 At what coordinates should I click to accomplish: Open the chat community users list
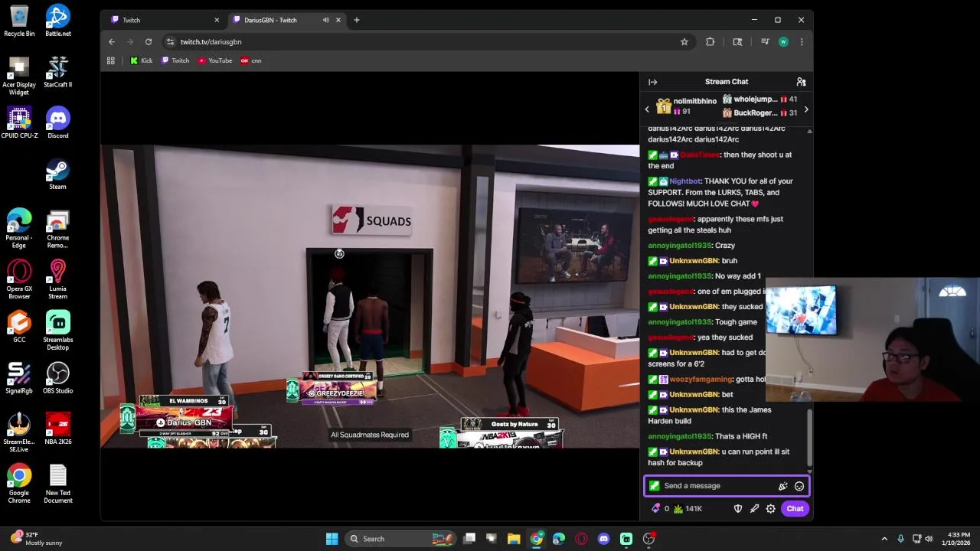coord(801,82)
